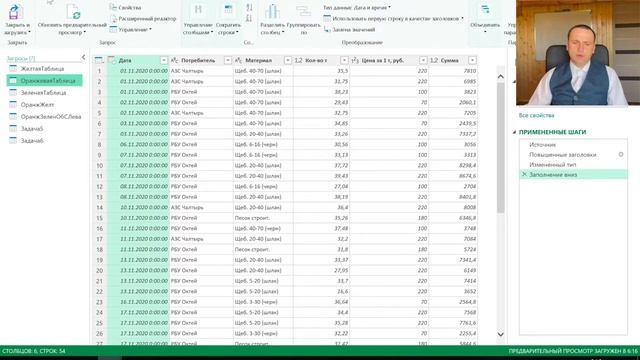This screenshot has width=640, height=360.
Task: Open Reduce Rows (Сократить строки) menu
Action: click(228, 19)
